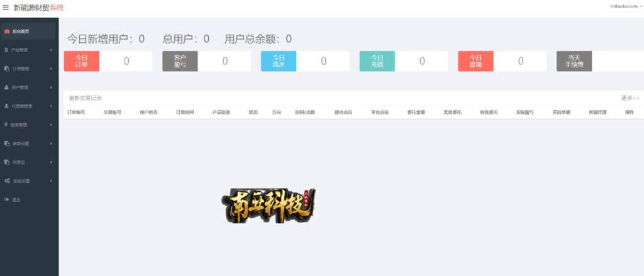Click the 方向 column header

277,112
